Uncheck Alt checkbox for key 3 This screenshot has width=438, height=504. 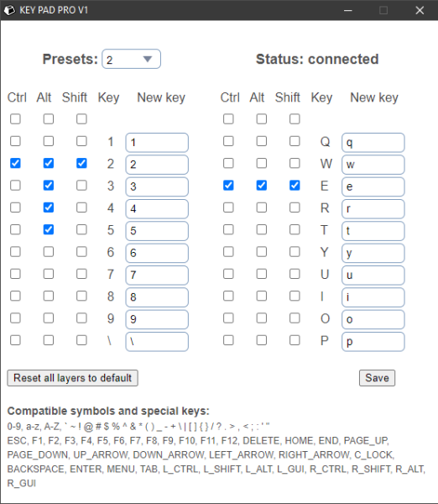49,186
